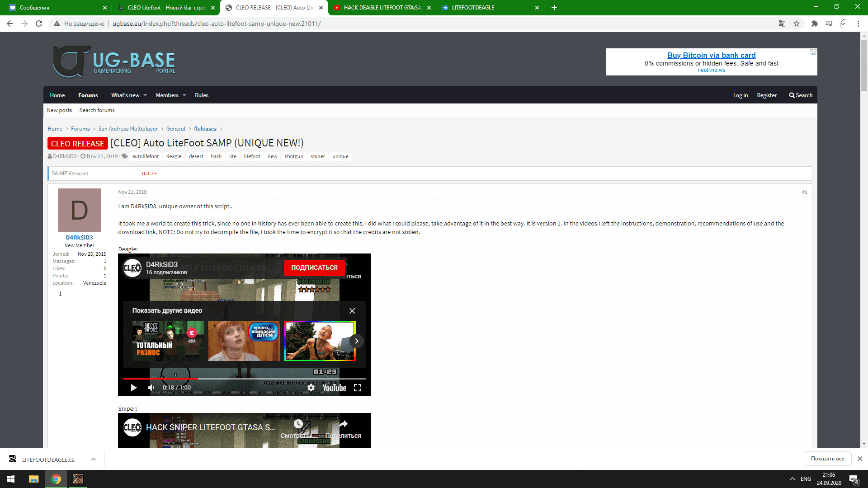Screen dimensions: 868x488
Task: Open the New posts sub-menu link
Action: 59,110
